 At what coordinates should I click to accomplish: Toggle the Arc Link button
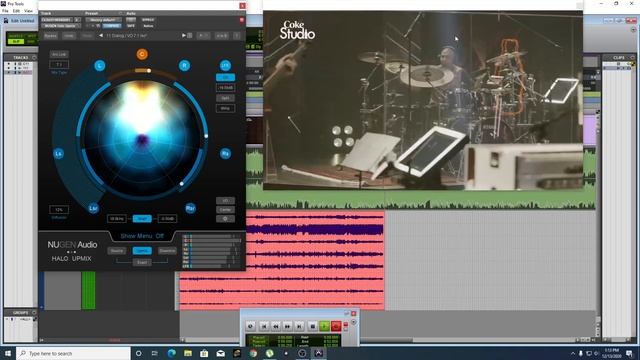59,54
